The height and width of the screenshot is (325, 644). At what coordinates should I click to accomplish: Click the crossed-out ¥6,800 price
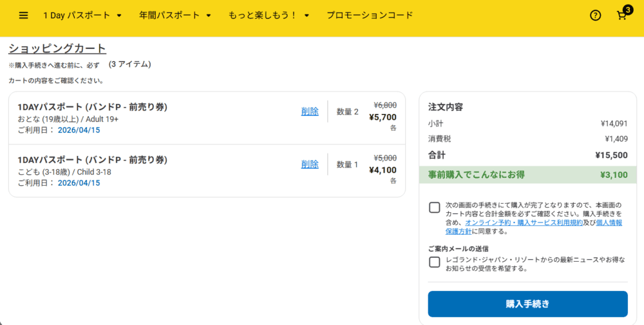coord(385,105)
